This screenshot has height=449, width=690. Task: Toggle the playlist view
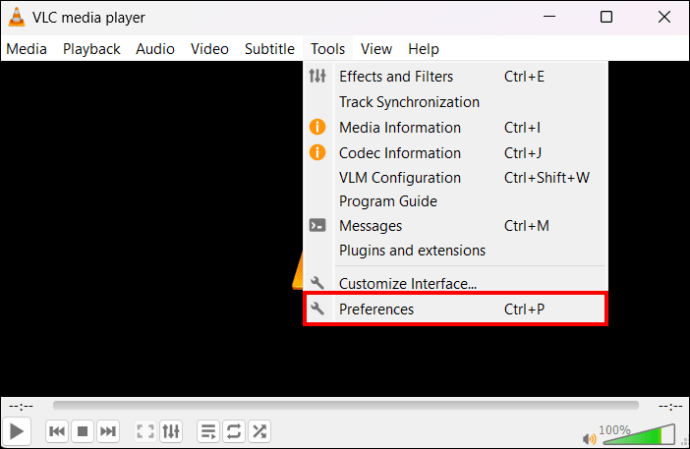[208, 431]
